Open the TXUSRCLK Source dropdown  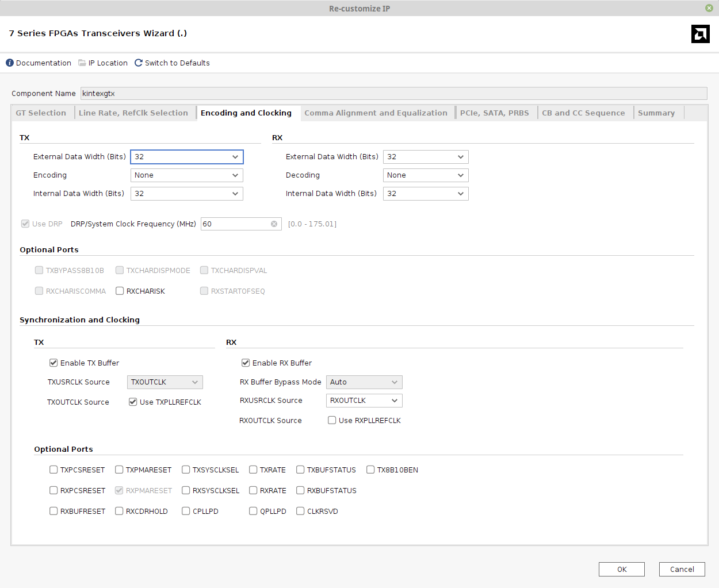pos(165,382)
